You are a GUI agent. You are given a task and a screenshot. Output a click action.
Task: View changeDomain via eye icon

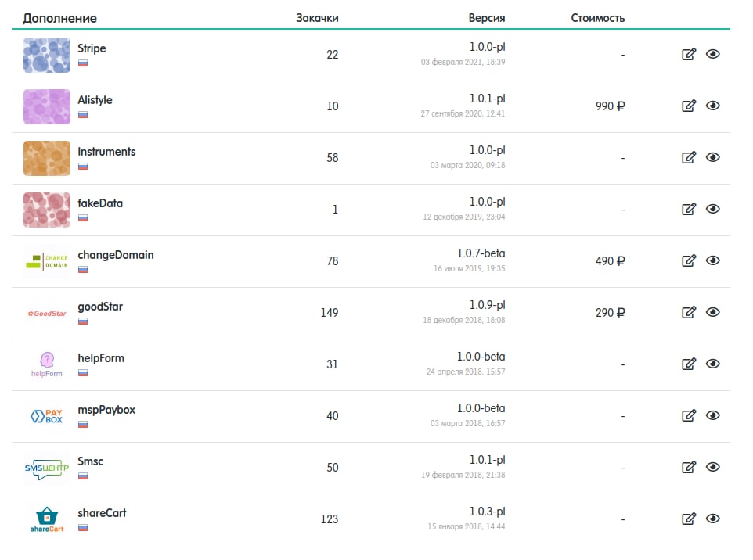coord(712,260)
